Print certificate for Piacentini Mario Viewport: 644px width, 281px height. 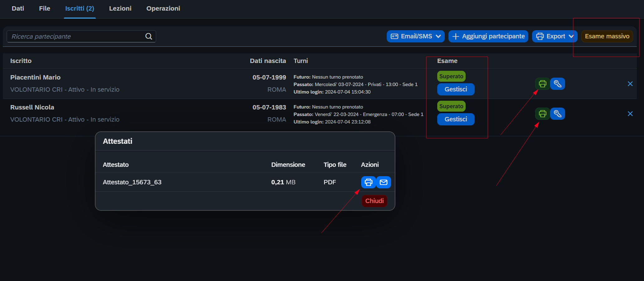coord(543,84)
